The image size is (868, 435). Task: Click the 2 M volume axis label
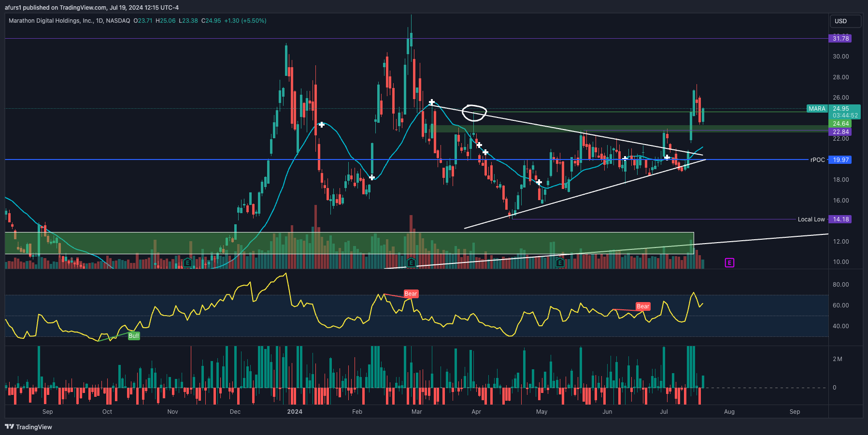click(x=837, y=359)
